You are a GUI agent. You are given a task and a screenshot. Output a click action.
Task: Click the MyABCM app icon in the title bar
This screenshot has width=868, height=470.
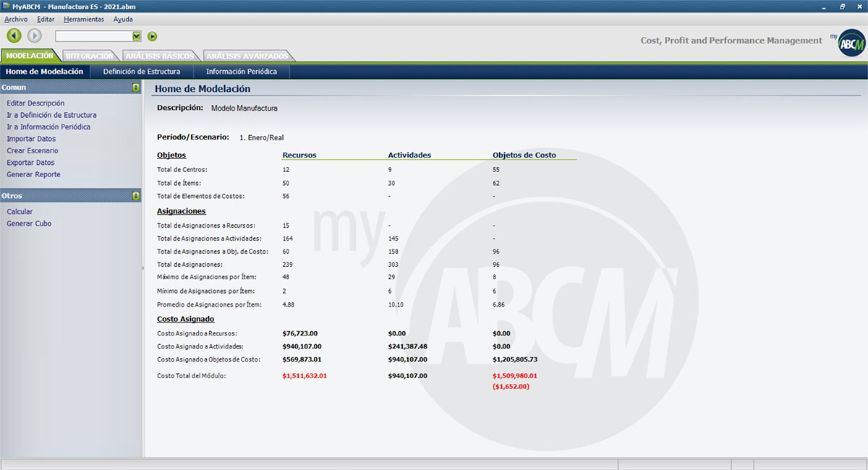pyautogui.click(x=6, y=6)
